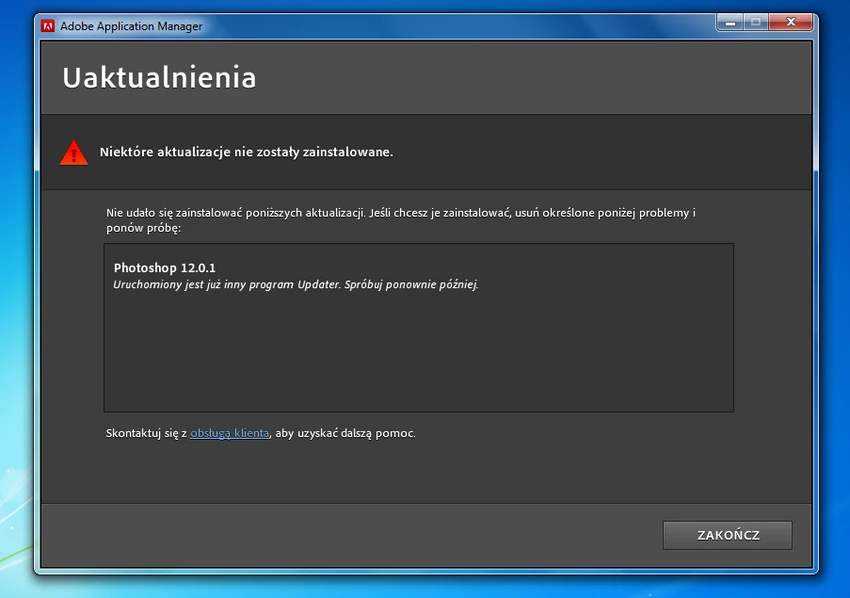Image resolution: width=850 pixels, height=598 pixels.
Task: Minimize the Adobe Application Manager window
Action: (x=730, y=22)
